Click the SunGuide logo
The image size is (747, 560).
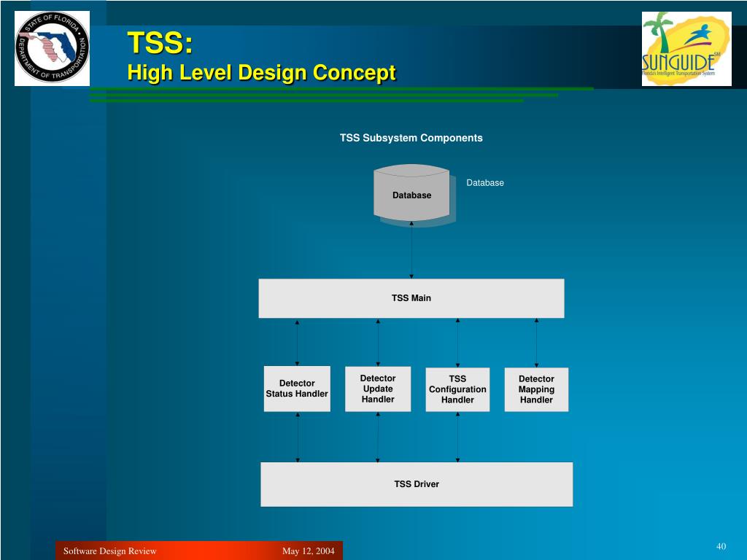click(x=686, y=49)
